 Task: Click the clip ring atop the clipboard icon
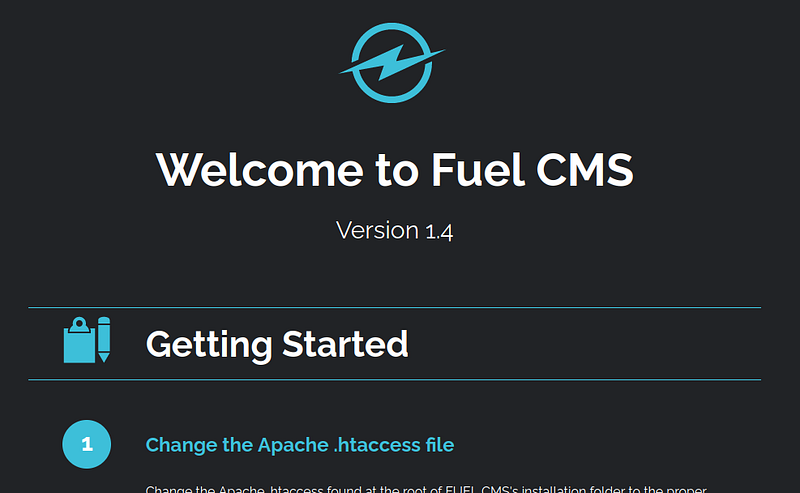[x=79, y=323]
